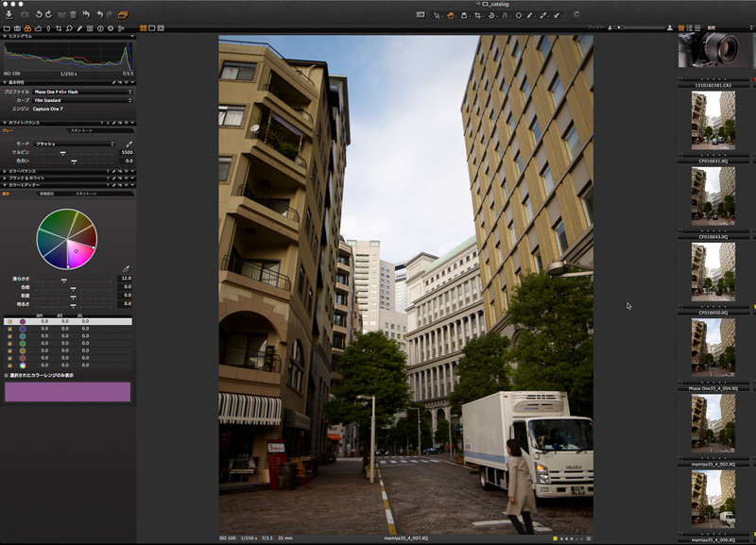Click the Color Editor picker eyedropper
The image size is (756, 545).
pyautogui.click(x=126, y=268)
